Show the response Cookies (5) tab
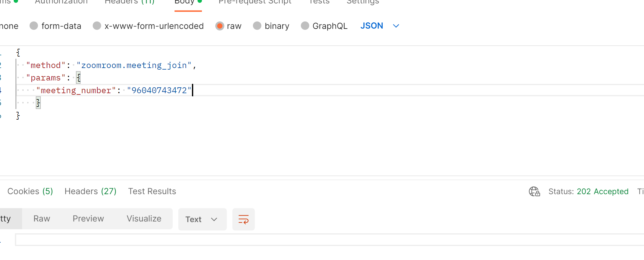Screen dimensions: 644x260 [30, 191]
